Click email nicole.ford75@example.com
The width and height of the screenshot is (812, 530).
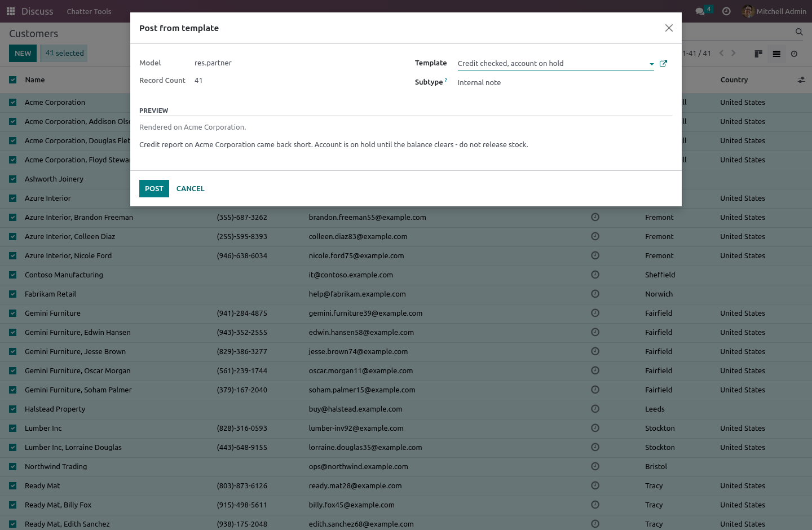[356, 256]
